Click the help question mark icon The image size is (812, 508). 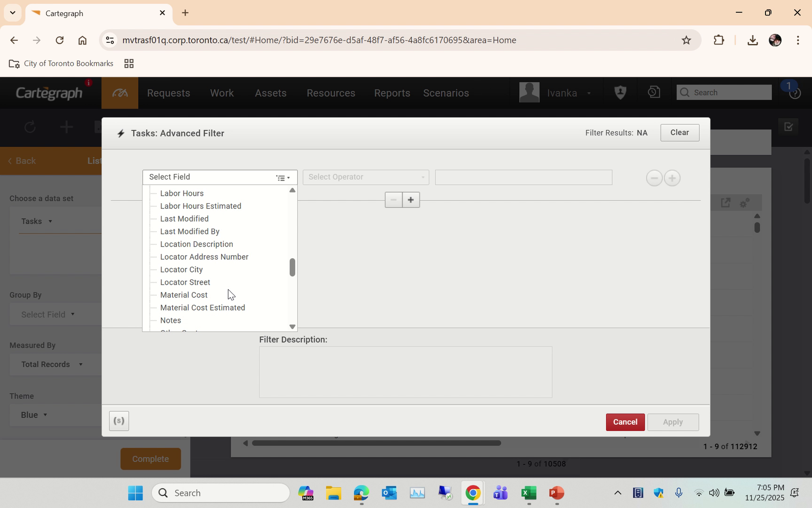click(795, 93)
